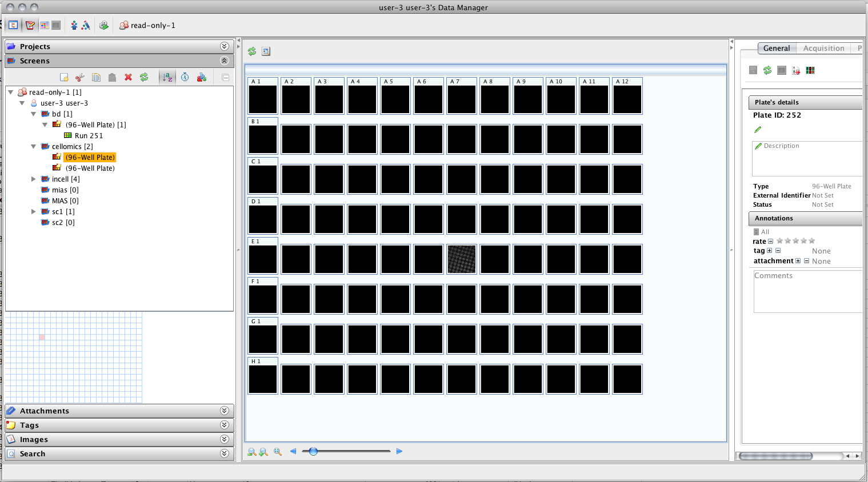This screenshot has width=868, height=482.
Task: Expand the Projects panel
Action: click(x=224, y=46)
